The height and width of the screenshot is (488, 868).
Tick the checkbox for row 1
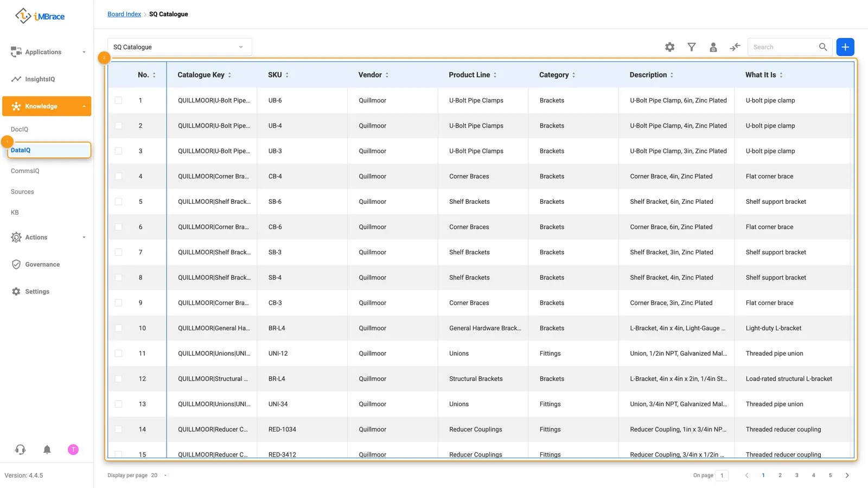pos(118,100)
